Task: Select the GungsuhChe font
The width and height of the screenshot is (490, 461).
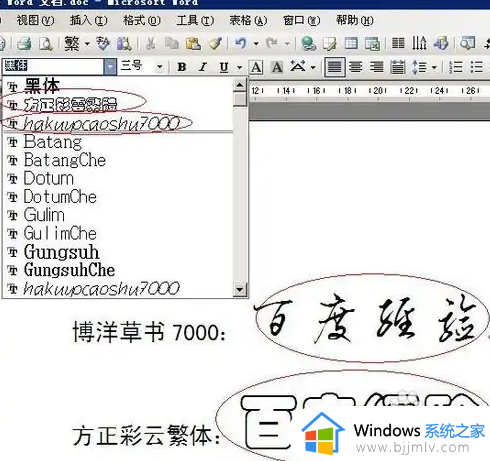Action: 118,270
